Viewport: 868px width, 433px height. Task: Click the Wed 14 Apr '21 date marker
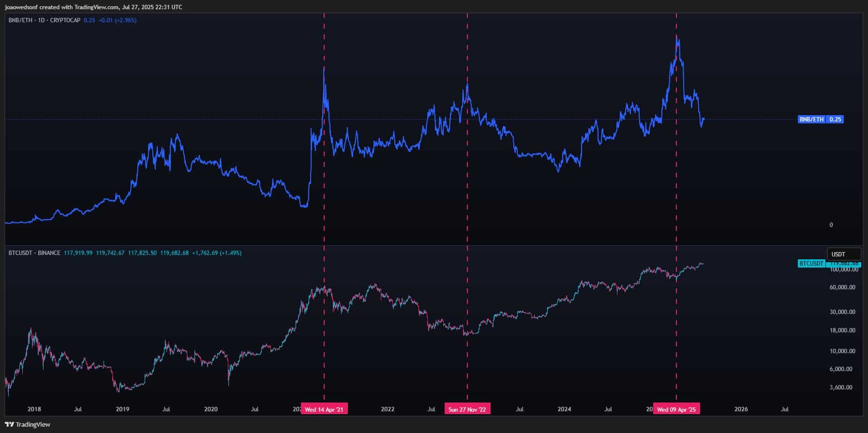tap(324, 409)
